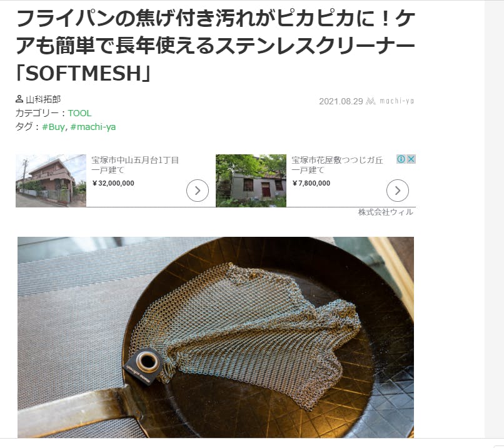Click author name 山科拓郎

click(43, 99)
